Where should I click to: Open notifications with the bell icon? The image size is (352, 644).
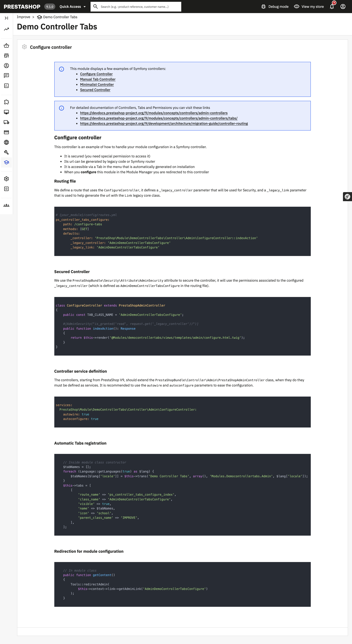coord(332,7)
